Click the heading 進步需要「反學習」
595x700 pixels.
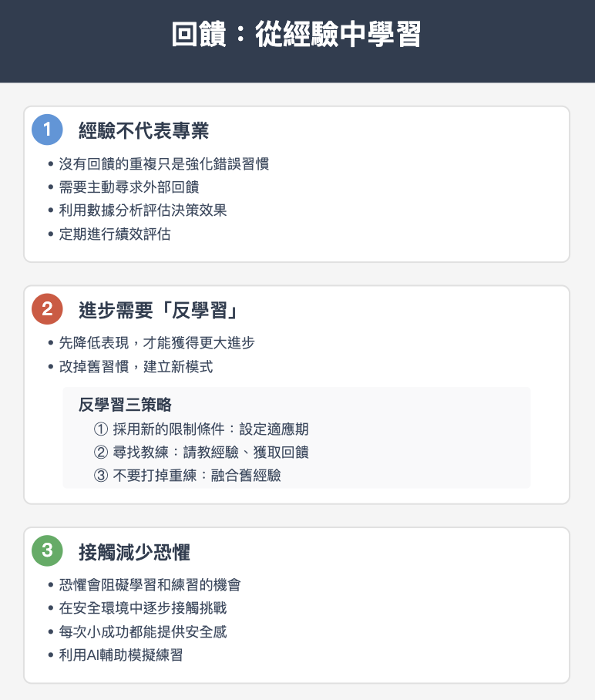[x=159, y=310]
